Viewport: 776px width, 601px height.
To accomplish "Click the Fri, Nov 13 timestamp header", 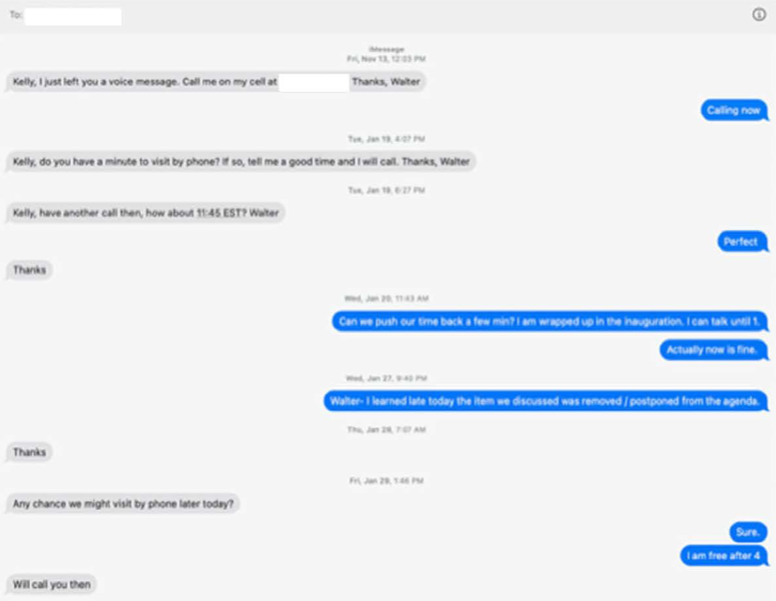I will point(387,59).
